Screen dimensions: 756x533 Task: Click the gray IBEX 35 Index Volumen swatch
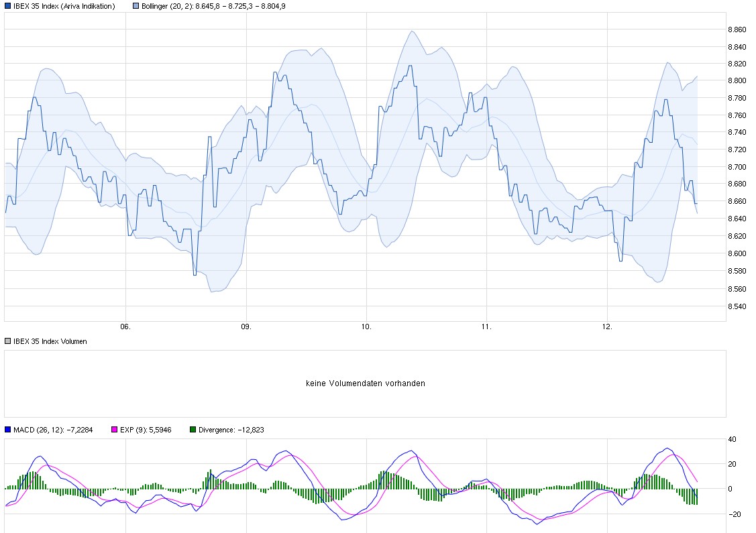8,341
